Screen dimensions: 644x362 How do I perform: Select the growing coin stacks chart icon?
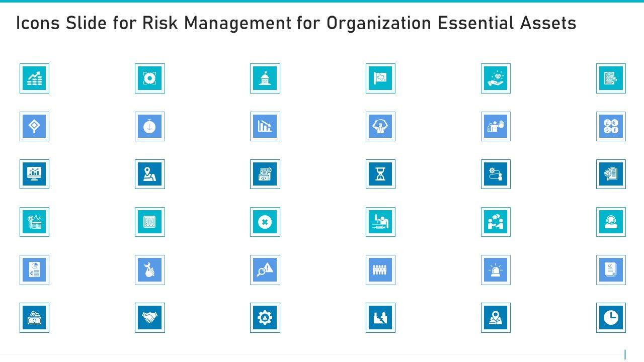(34, 78)
